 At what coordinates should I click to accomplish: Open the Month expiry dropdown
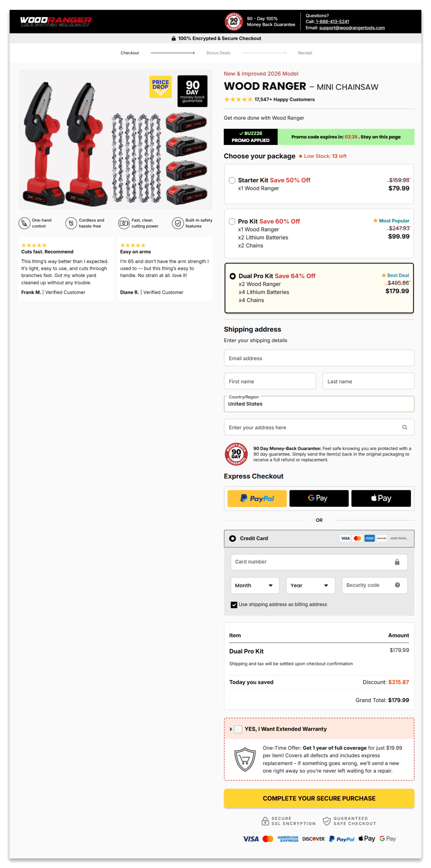coord(255,585)
